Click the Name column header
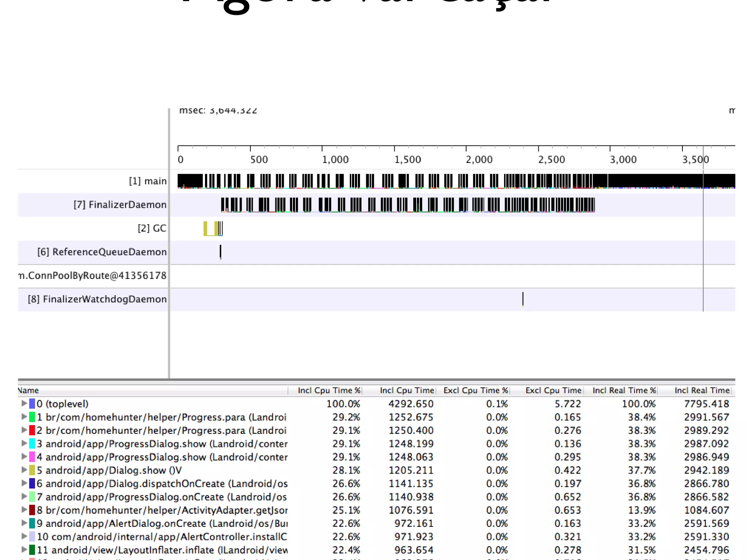The height and width of the screenshot is (560, 747). [28, 390]
